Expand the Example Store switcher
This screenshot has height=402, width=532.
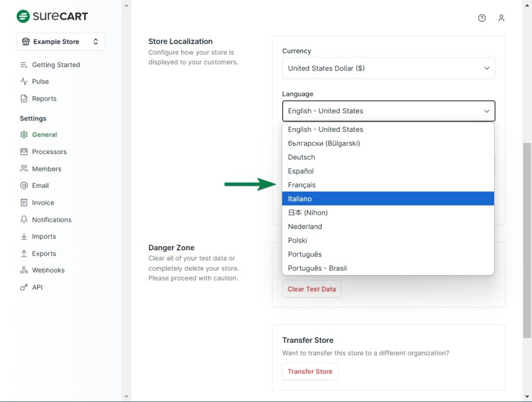pyautogui.click(x=61, y=42)
